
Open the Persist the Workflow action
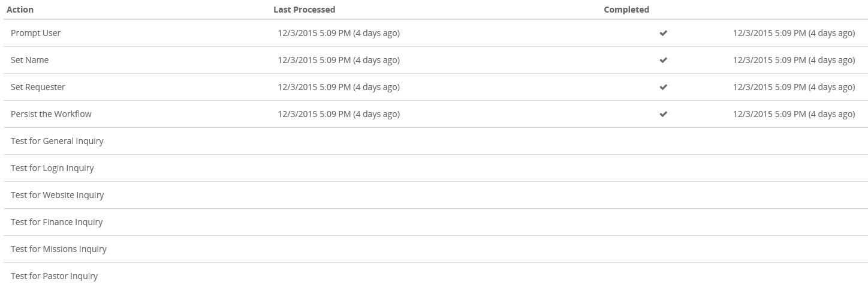[x=51, y=114]
